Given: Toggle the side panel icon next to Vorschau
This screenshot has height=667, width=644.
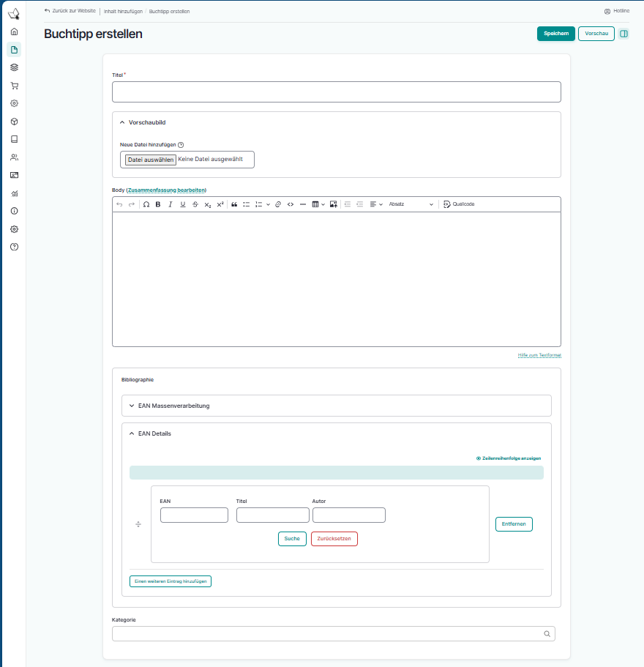Looking at the screenshot, I should click(x=624, y=34).
